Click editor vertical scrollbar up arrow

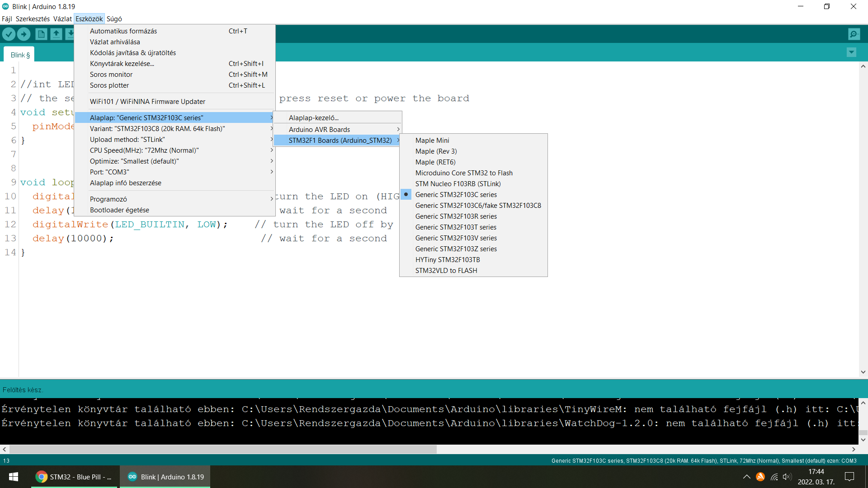pos(863,66)
